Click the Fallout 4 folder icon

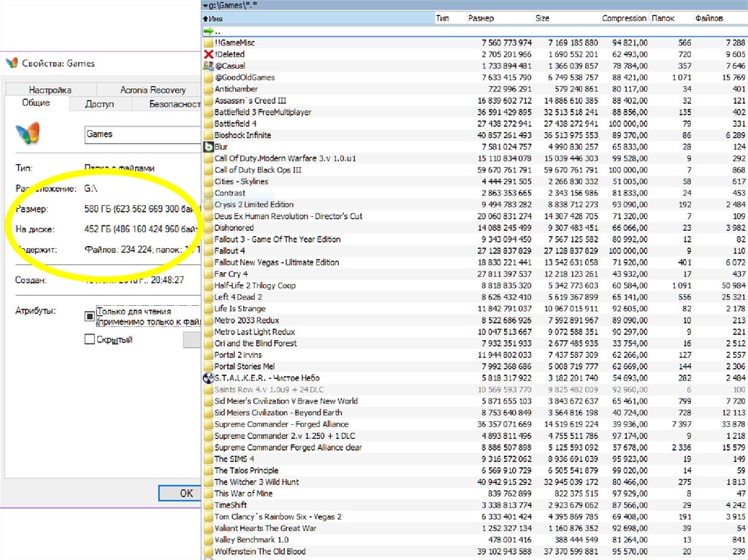(208, 250)
